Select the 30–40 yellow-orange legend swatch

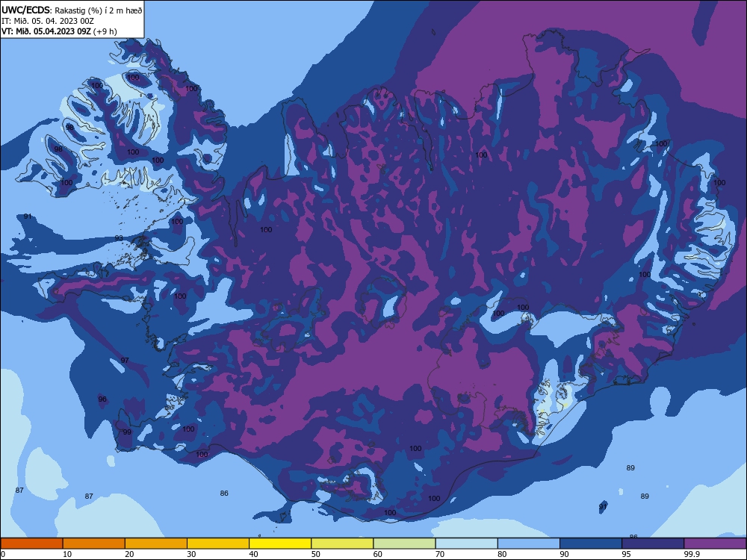(218, 544)
